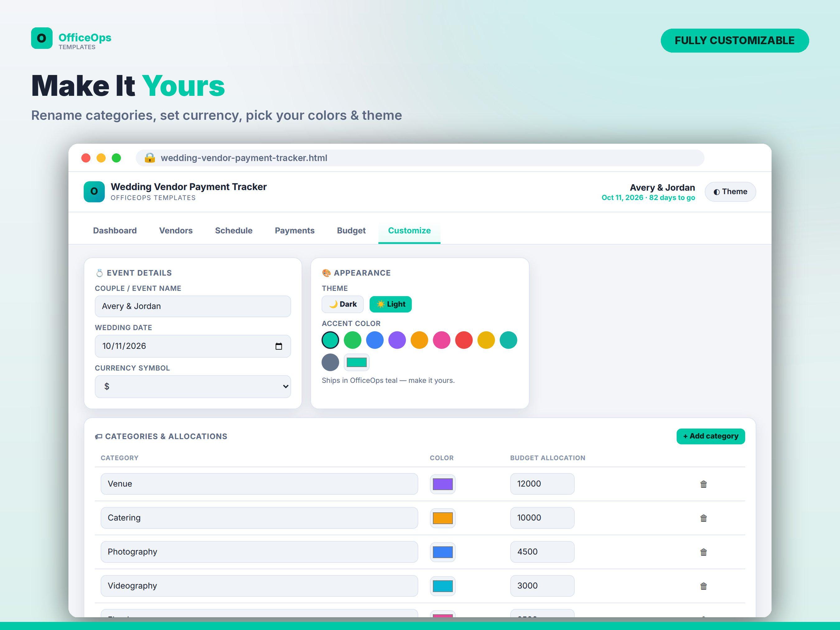Change the Catering category color swatch
840x630 pixels.
[x=443, y=518]
